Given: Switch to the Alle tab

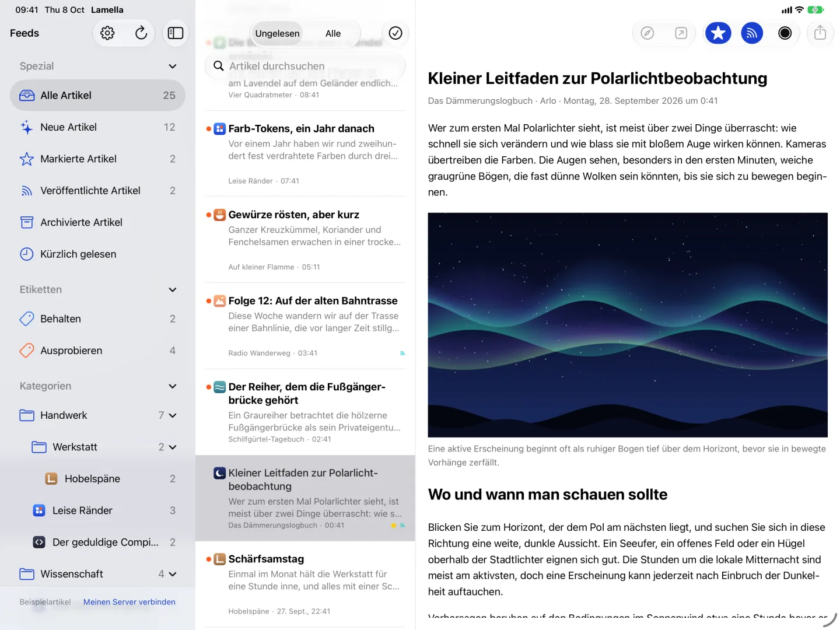Looking at the screenshot, I should 333,34.
